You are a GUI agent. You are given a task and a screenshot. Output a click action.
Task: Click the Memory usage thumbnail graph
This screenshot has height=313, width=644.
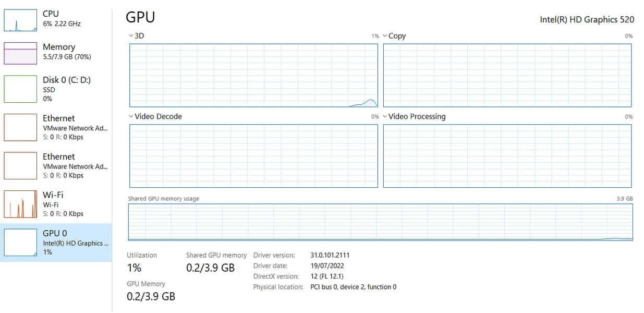(x=20, y=53)
